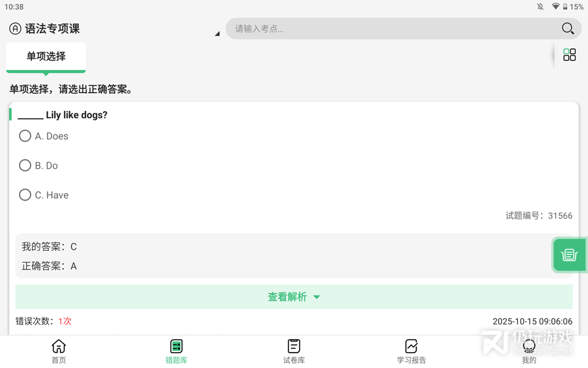The image size is (588, 368).
Task: Switch to the 单项选择 tab
Action: pos(46,56)
